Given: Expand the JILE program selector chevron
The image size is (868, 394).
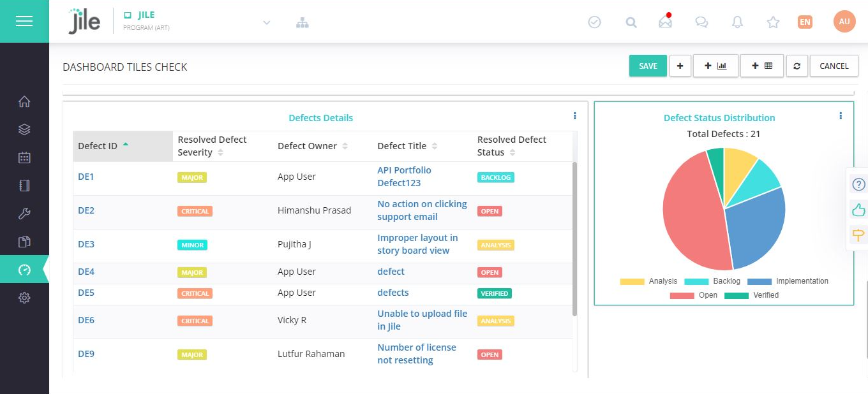Looking at the screenshot, I should pyautogui.click(x=267, y=23).
